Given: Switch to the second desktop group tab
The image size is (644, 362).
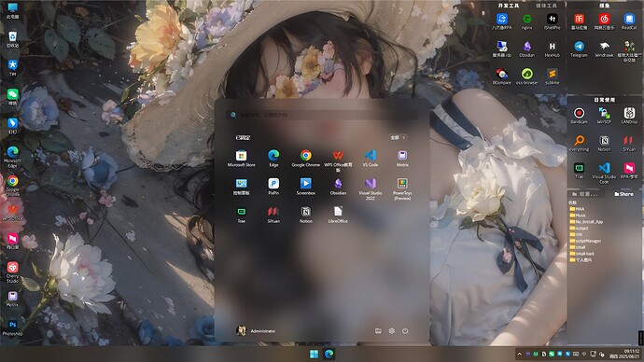Looking at the screenshot, I should tap(546, 6).
